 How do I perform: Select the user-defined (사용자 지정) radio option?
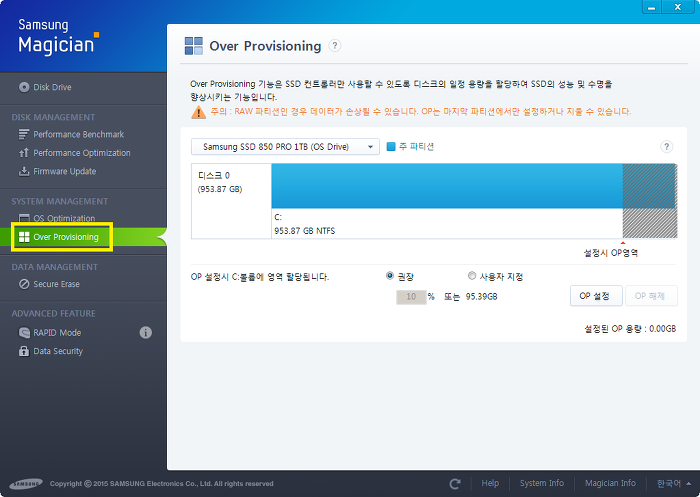pos(472,276)
